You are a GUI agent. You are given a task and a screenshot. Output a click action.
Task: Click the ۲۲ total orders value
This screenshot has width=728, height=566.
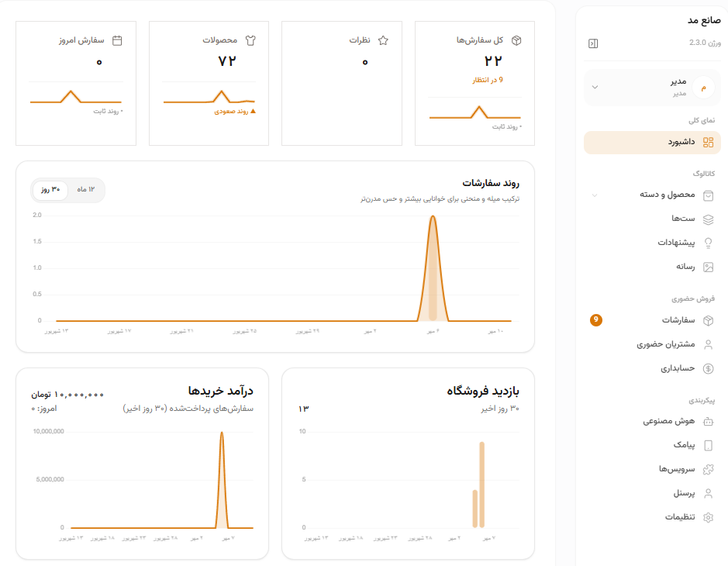tap(493, 60)
